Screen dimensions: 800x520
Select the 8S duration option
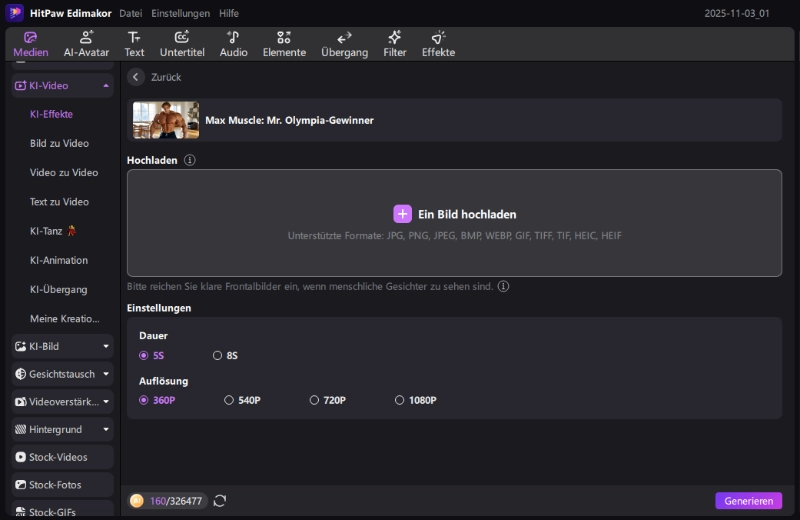click(218, 355)
